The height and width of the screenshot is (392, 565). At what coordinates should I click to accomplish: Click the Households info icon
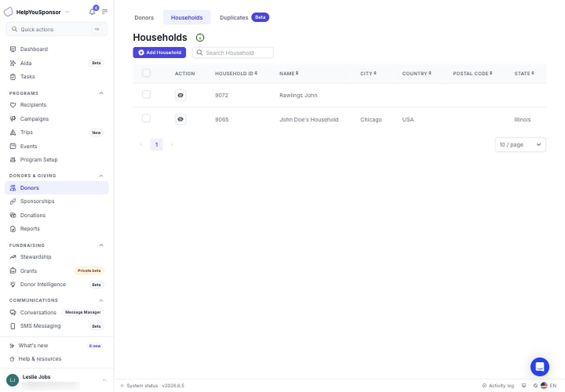(200, 38)
